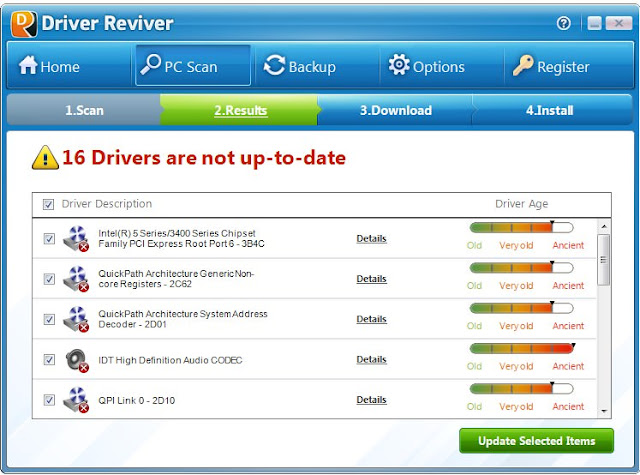The width and height of the screenshot is (640, 475).
Task: Select the 3.Download step
Action: coord(396,110)
